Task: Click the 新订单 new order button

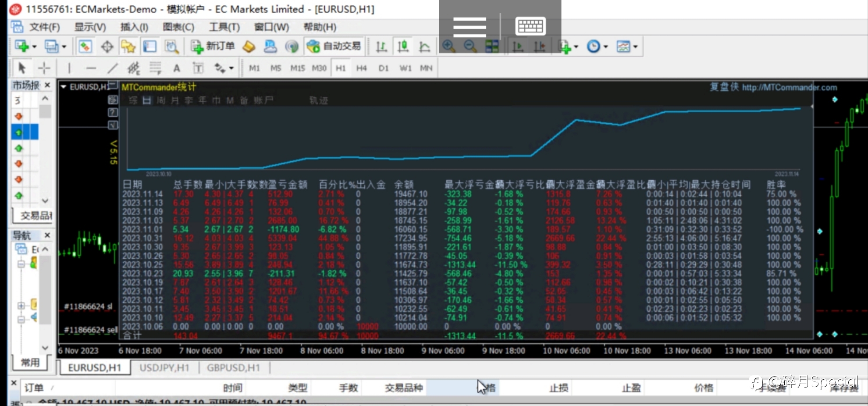Action: (213, 46)
